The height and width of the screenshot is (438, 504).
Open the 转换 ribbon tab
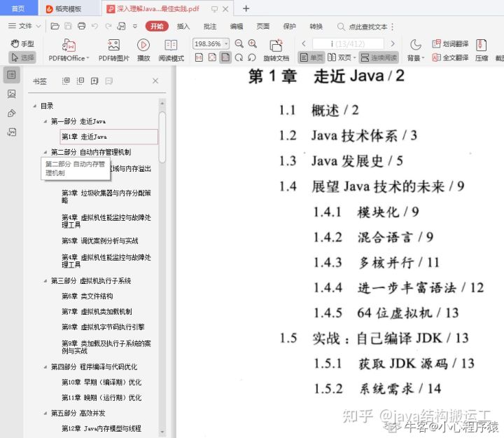316,27
